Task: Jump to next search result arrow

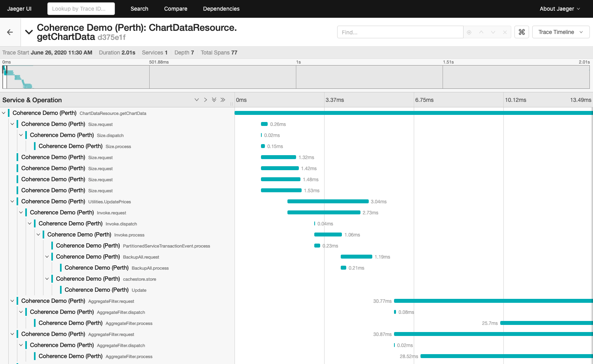Action: [x=493, y=32]
